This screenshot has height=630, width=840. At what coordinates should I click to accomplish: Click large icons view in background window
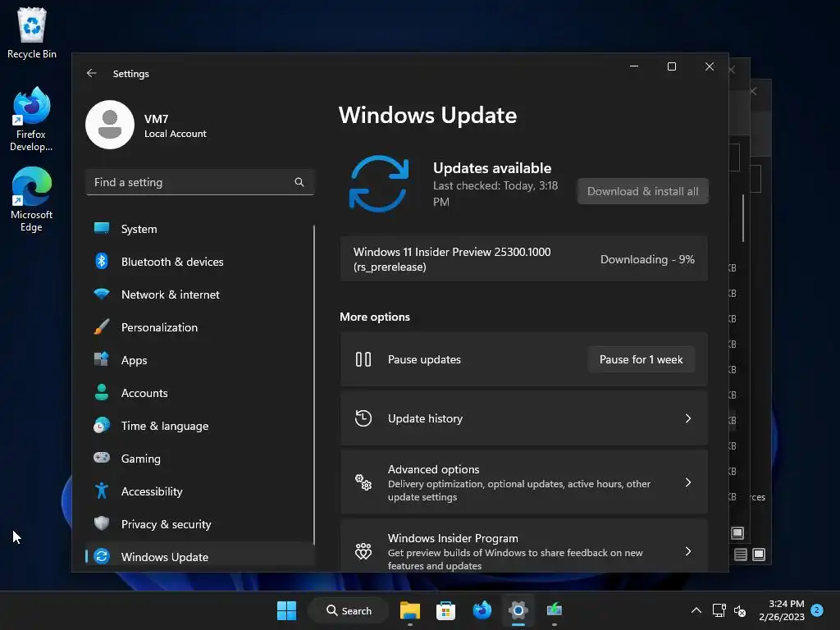(759, 555)
